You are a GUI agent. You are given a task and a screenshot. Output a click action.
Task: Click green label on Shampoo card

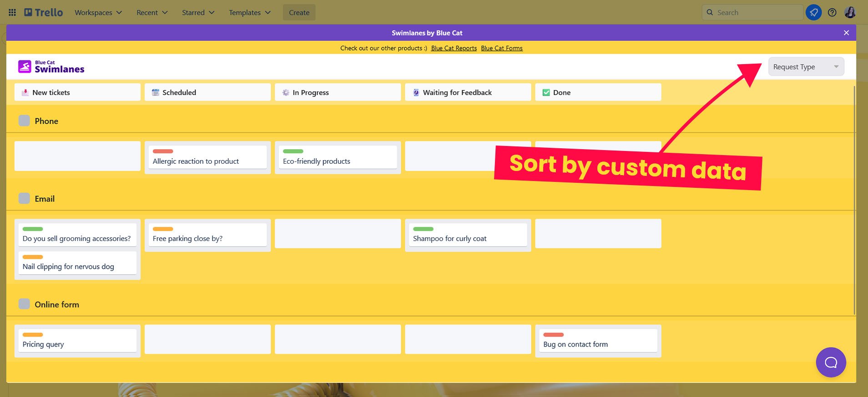pyautogui.click(x=423, y=229)
